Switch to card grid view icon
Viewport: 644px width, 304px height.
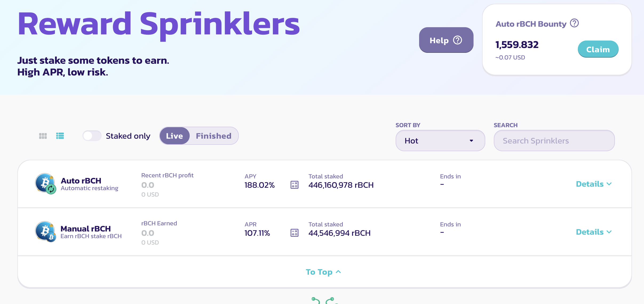(x=43, y=136)
